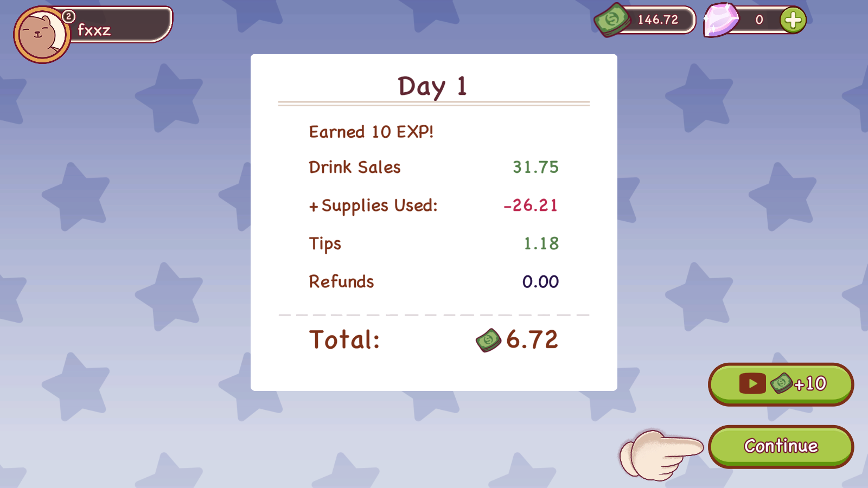Click the Earned 10 EXP text
The image size is (868, 488).
pyautogui.click(x=371, y=132)
